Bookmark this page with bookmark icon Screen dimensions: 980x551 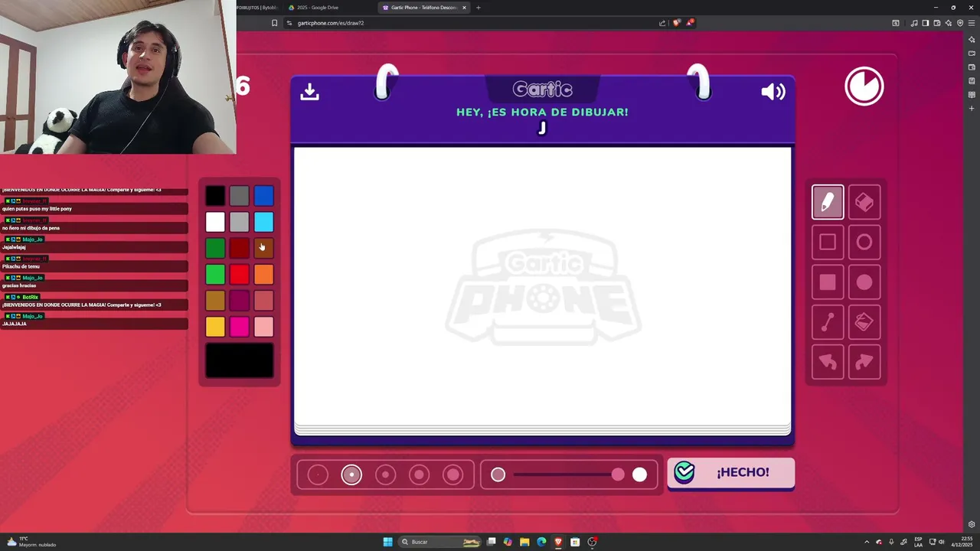(274, 23)
